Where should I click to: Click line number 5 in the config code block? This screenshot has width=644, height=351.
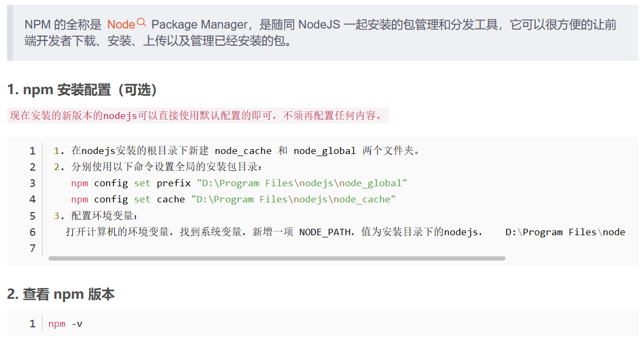32,216
